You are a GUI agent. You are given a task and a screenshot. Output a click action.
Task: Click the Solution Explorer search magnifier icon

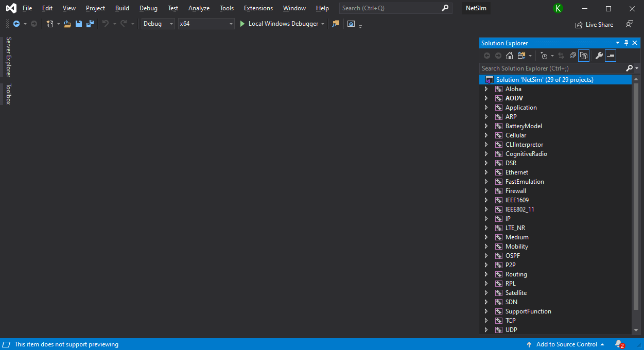tap(629, 68)
